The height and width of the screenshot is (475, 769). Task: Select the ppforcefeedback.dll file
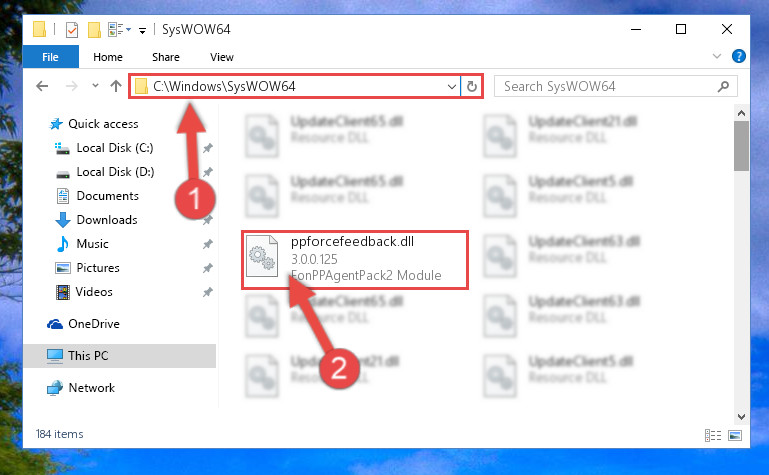(355, 259)
